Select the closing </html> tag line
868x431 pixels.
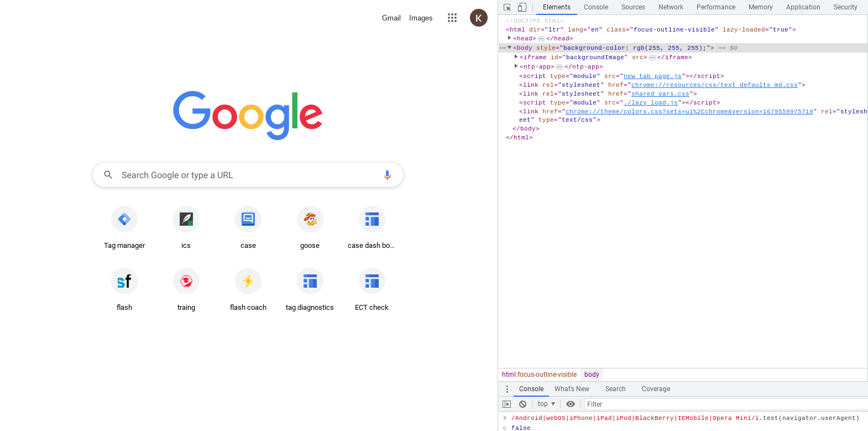click(x=519, y=138)
